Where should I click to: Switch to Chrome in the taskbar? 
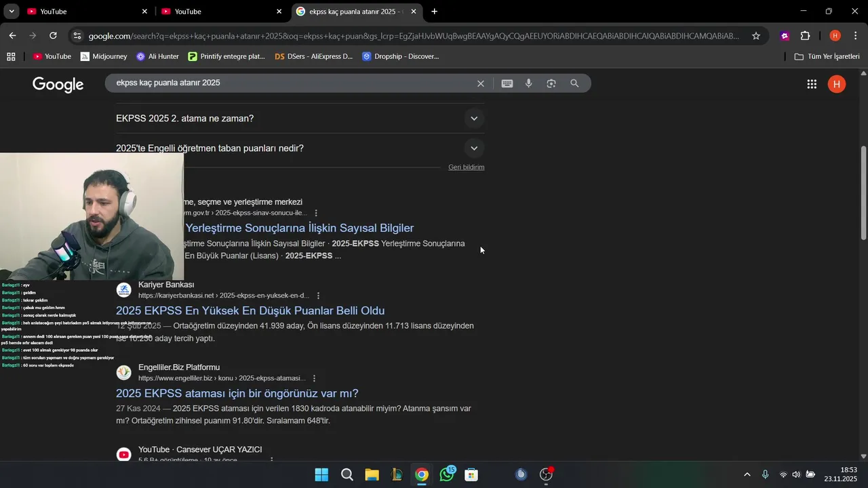pos(422,474)
